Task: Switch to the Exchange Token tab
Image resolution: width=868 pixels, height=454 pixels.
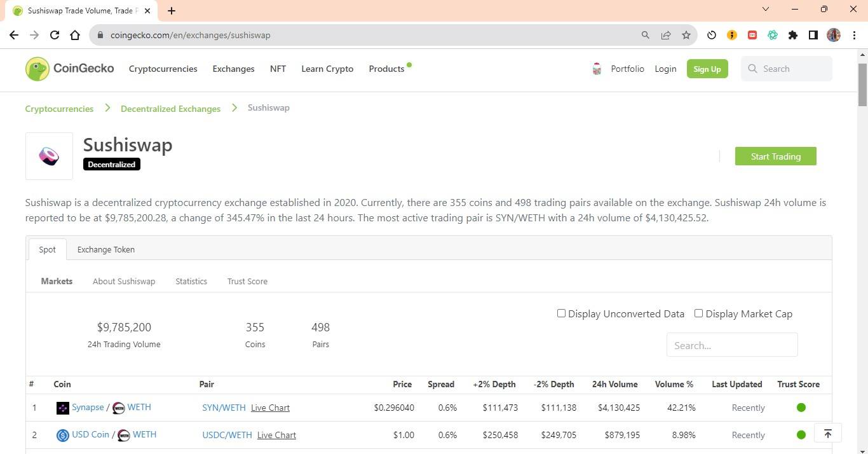Action: pos(106,249)
